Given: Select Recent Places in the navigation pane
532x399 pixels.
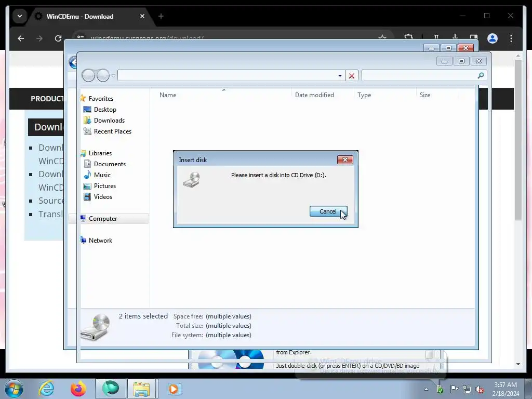Looking at the screenshot, I should (x=113, y=131).
